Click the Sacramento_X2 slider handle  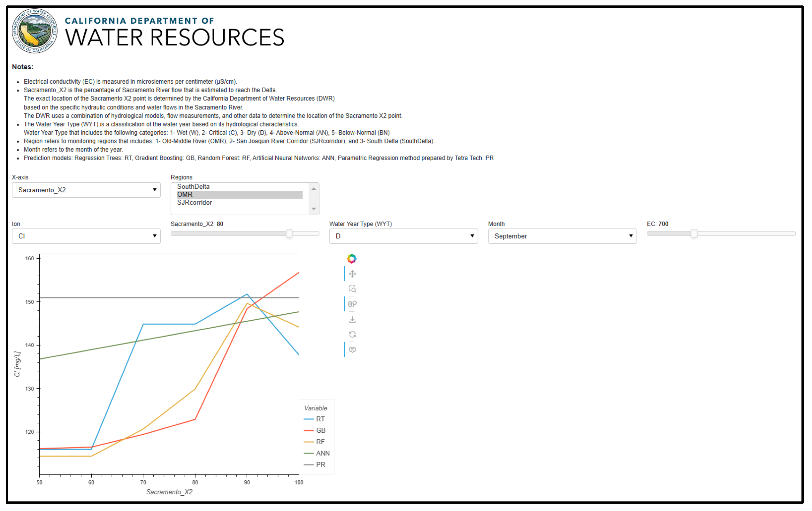pos(289,233)
